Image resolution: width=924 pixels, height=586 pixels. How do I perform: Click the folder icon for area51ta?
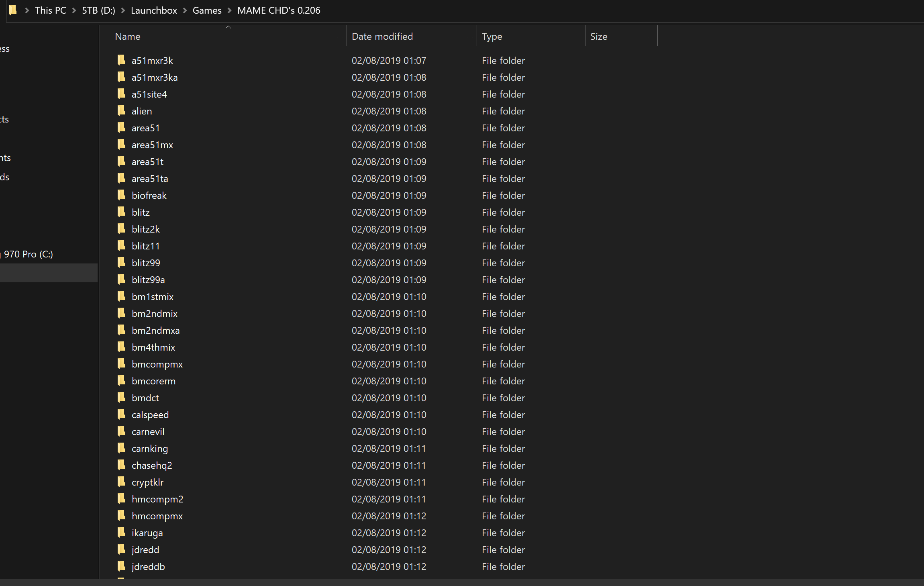(x=121, y=178)
